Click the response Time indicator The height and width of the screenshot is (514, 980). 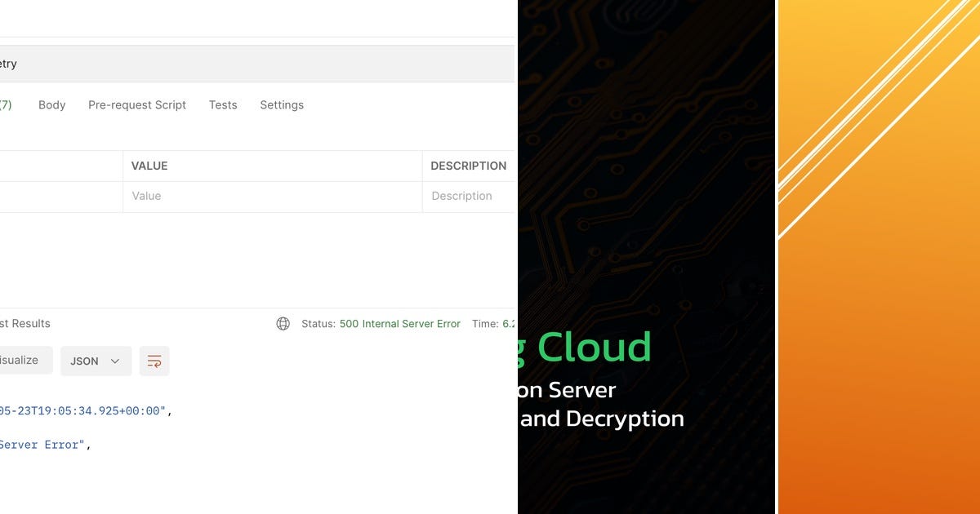click(x=494, y=323)
